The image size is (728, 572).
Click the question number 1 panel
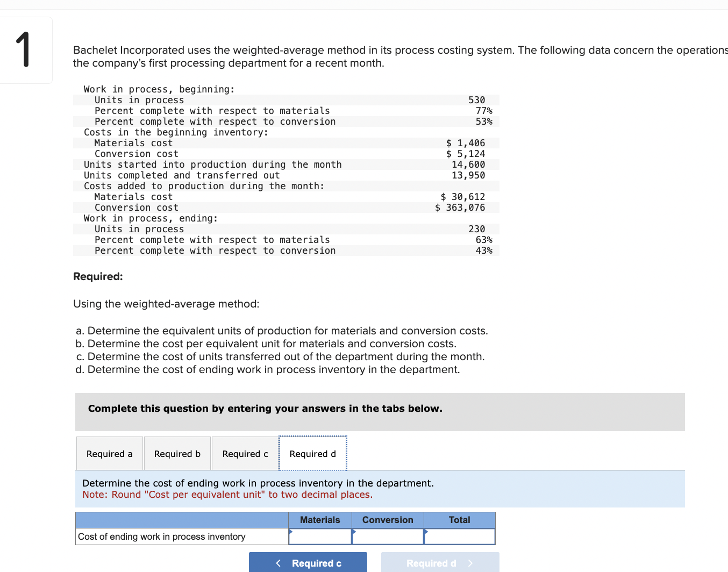point(26,49)
